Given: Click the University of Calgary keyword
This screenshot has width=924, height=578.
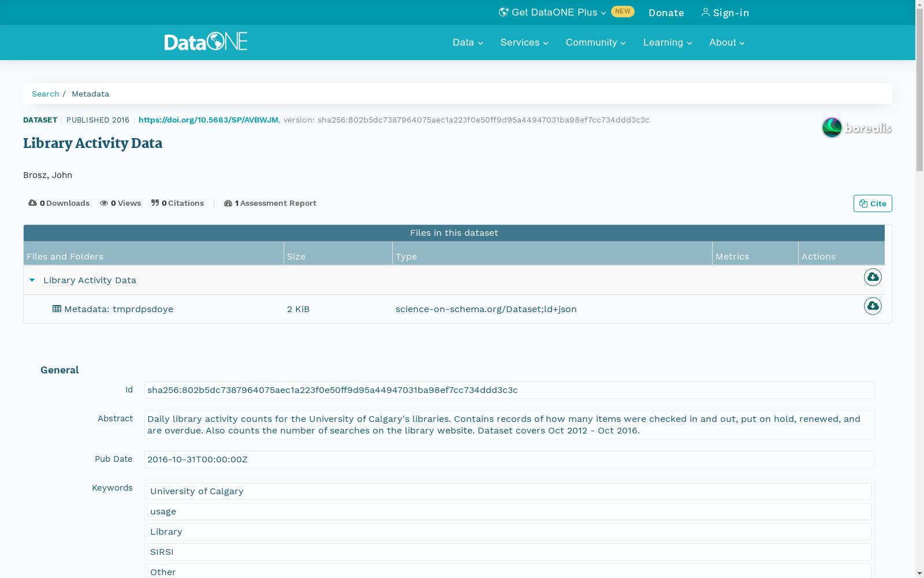Looking at the screenshot, I should (x=509, y=491).
